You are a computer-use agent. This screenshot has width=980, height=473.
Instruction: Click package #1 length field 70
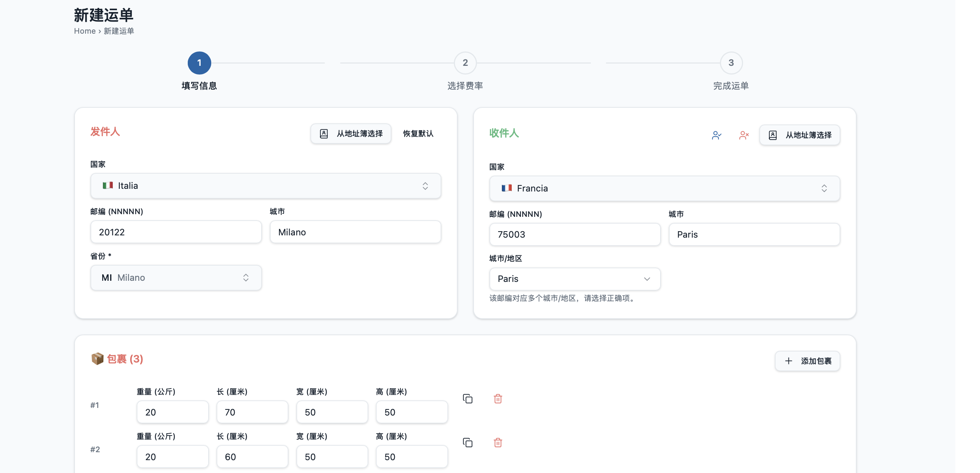252,412
